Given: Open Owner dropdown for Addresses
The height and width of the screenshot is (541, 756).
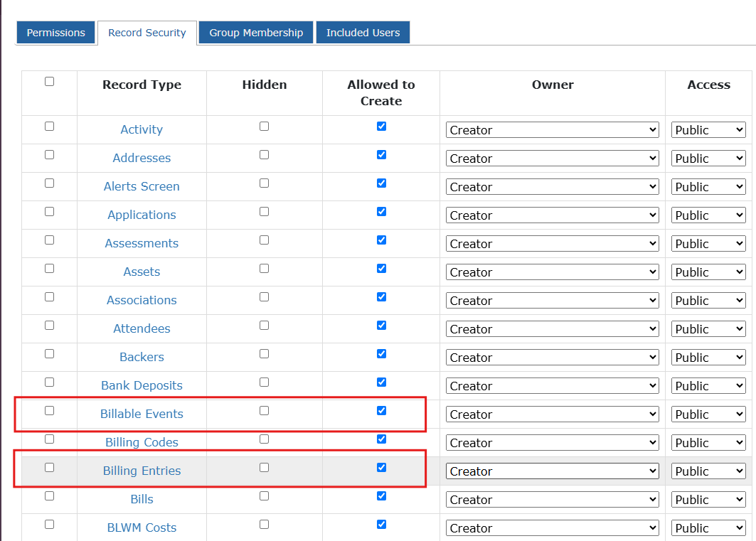Looking at the screenshot, I should click(553, 159).
